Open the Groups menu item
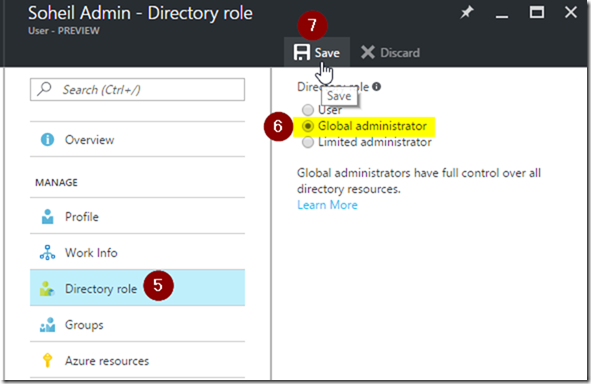 click(137, 324)
